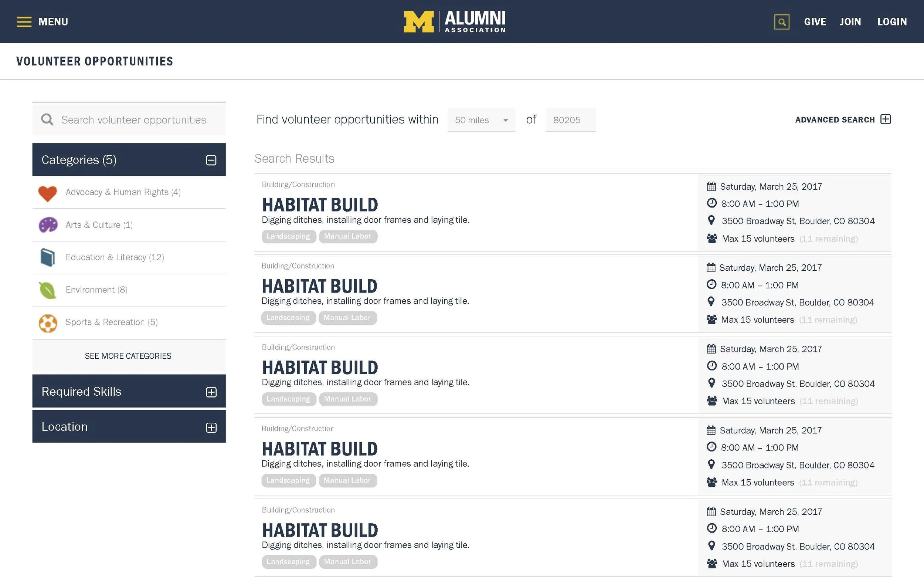Click the paint palette icon for Arts & Culture
The height and width of the screenshot is (578, 924).
coord(47,225)
